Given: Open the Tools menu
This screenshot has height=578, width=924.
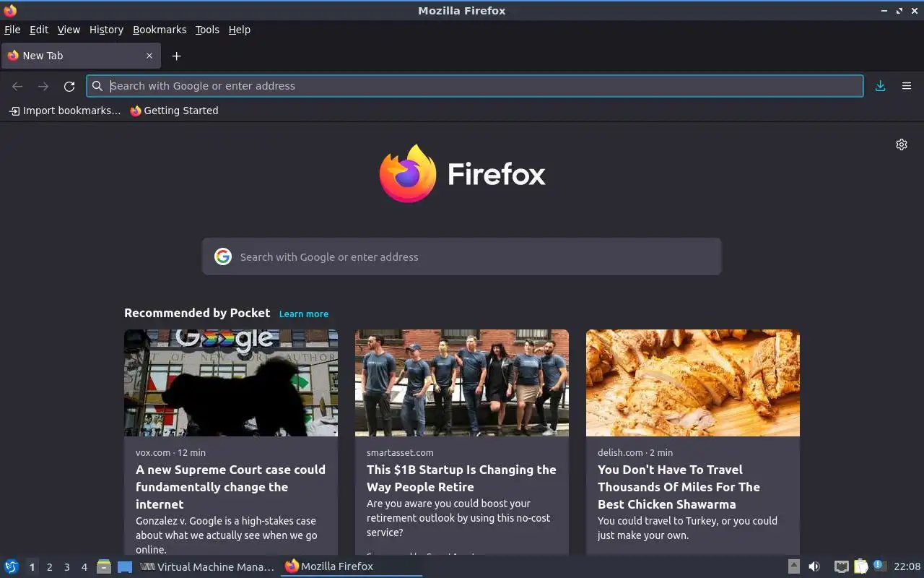Looking at the screenshot, I should (207, 30).
